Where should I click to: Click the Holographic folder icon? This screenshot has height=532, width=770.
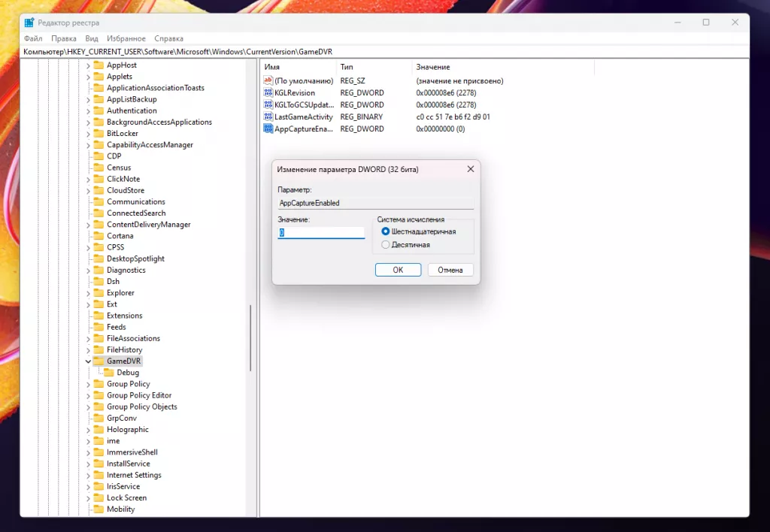pyautogui.click(x=99, y=429)
